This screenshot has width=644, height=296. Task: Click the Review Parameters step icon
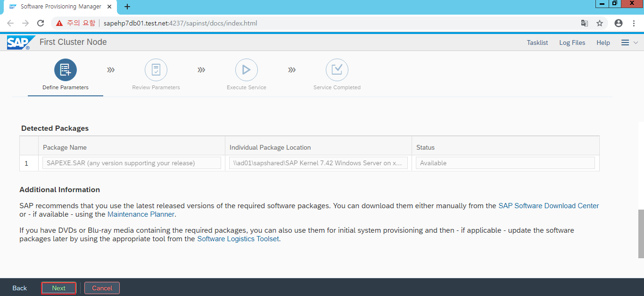click(156, 70)
